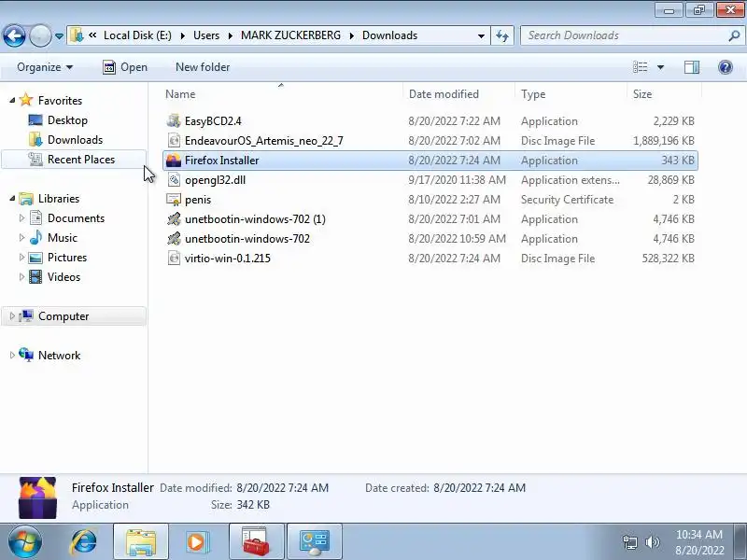
Task: Switch to the red toolbox app on the taskbar
Action: point(256,541)
